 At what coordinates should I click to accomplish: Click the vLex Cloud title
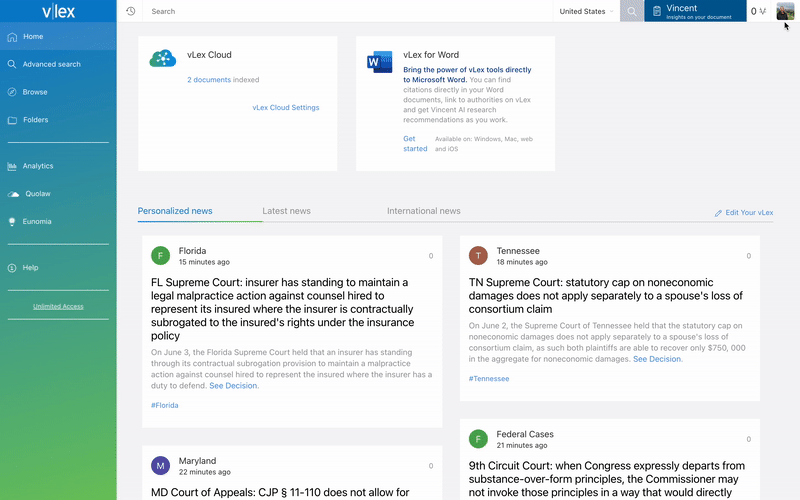tap(209, 55)
